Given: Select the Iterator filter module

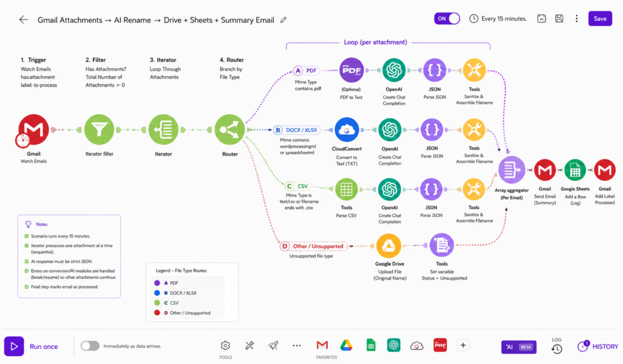Looking at the screenshot, I should (x=99, y=129).
